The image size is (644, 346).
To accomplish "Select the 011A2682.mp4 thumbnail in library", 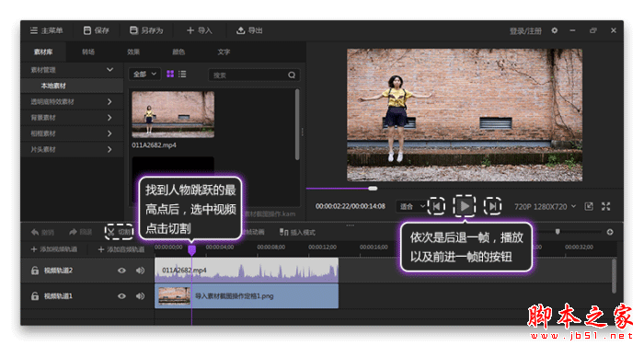I will pos(173,115).
